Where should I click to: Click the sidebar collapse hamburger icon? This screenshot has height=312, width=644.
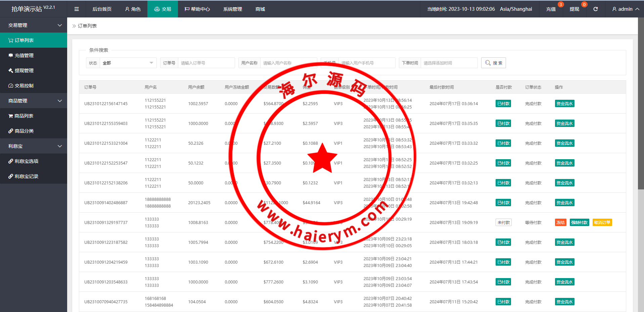click(77, 9)
